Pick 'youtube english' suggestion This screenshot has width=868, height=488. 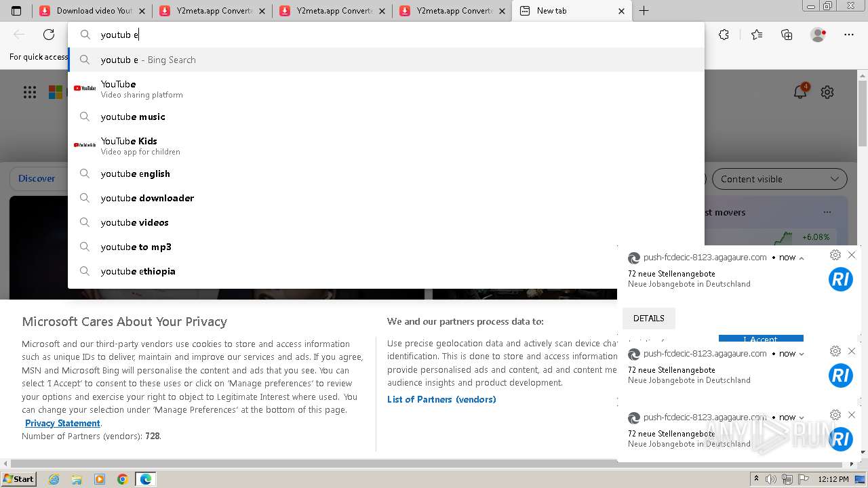point(387,174)
